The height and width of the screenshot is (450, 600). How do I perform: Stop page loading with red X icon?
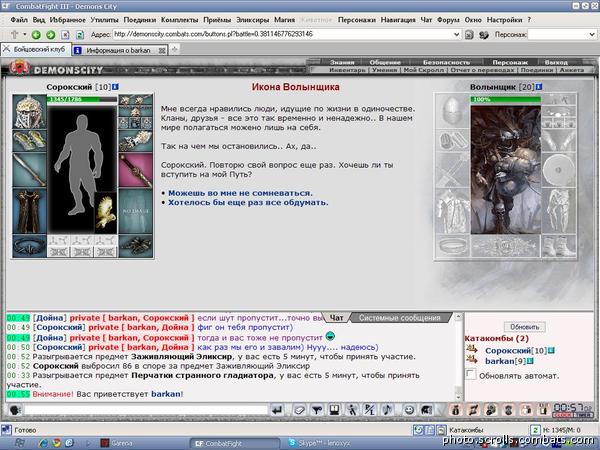point(65,35)
